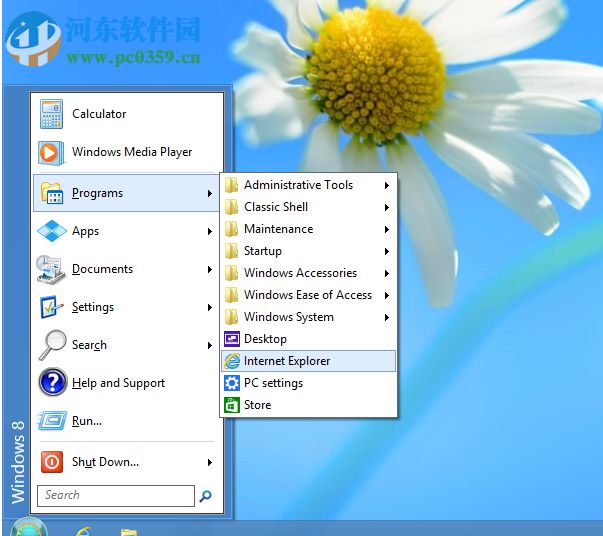This screenshot has width=603, height=536.
Task: Click the green Store icon
Action: [x=232, y=405]
